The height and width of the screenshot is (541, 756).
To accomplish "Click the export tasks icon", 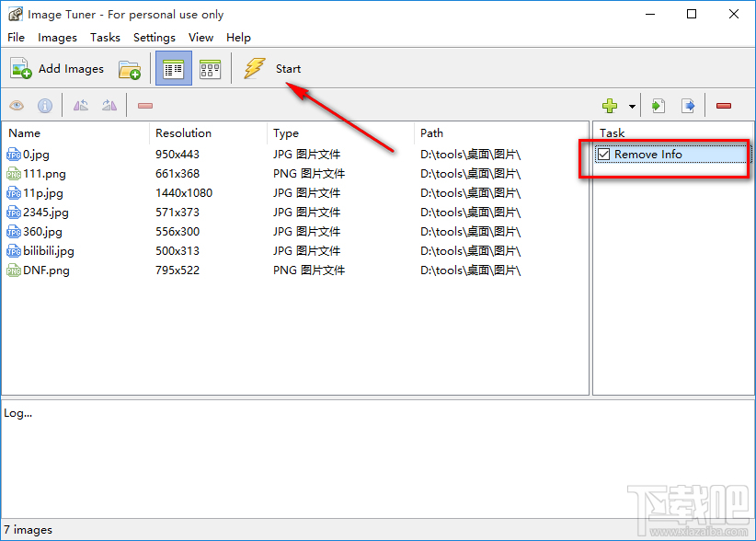I will click(688, 106).
